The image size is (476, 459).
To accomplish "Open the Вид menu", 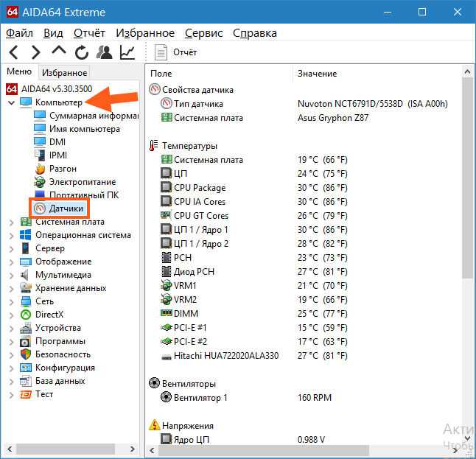I will pyautogui.click(x=53, y=32).
